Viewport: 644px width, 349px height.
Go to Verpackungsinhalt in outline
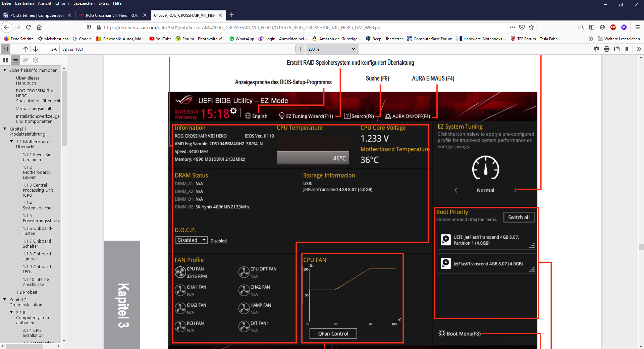[x=34, y=108]
